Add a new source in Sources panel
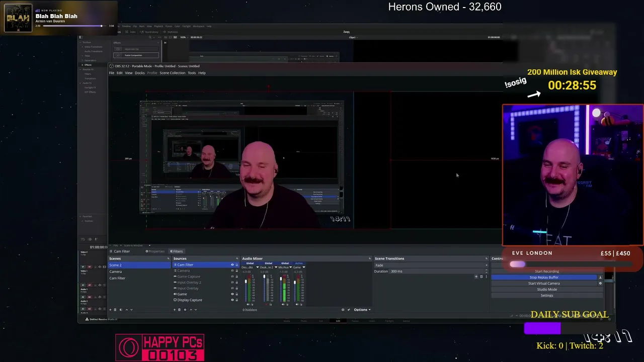 [175, 310]
